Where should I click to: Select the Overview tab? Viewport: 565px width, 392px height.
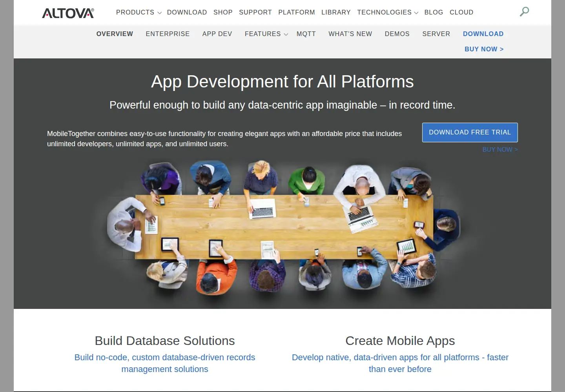point(115,34)
